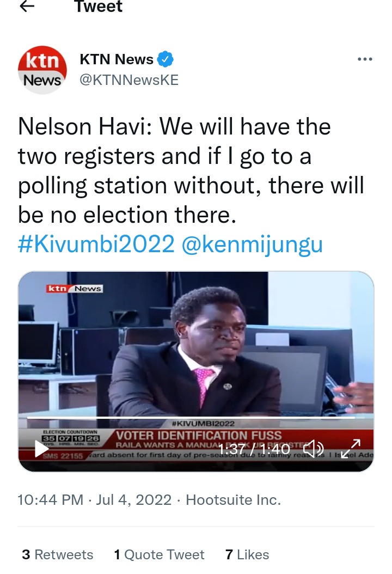View the 3 Retweets list

point(58,554)
